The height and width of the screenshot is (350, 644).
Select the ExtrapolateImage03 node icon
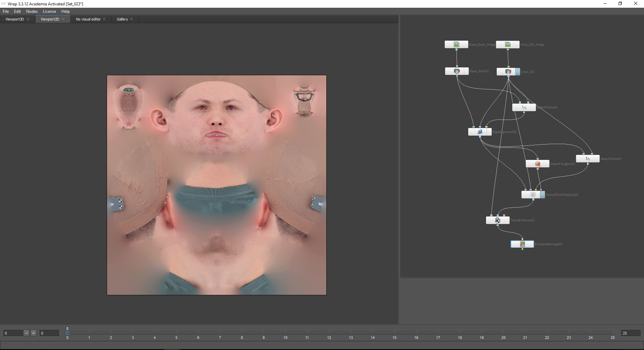[x=522, y=244]
